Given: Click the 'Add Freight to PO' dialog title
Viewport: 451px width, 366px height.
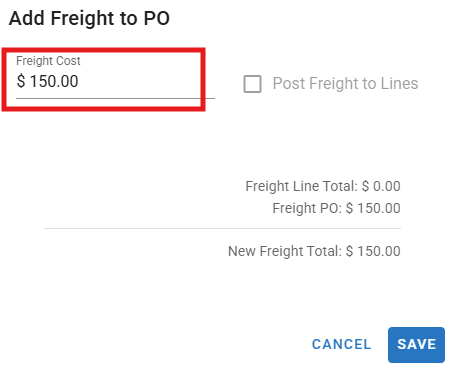Looking at the screenshot, I should pos(89,18).
